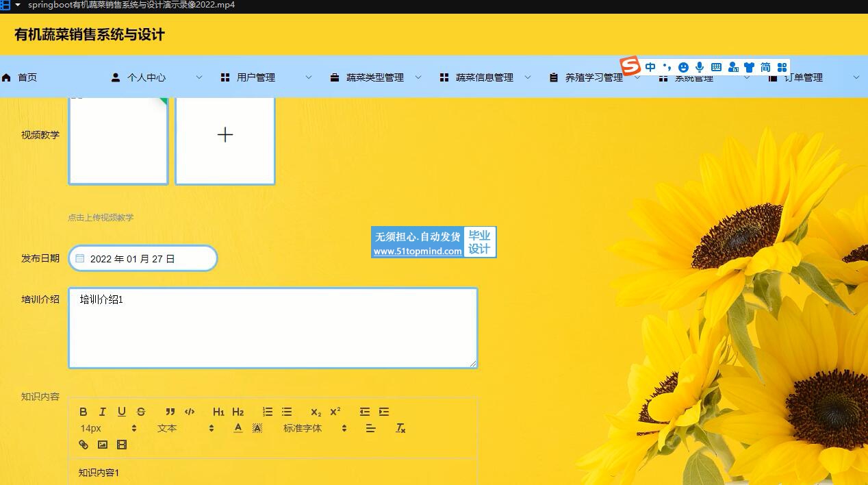Screen dimensions: 868x485
Task: Decrease indent in the editor
Action: point(365,412)
